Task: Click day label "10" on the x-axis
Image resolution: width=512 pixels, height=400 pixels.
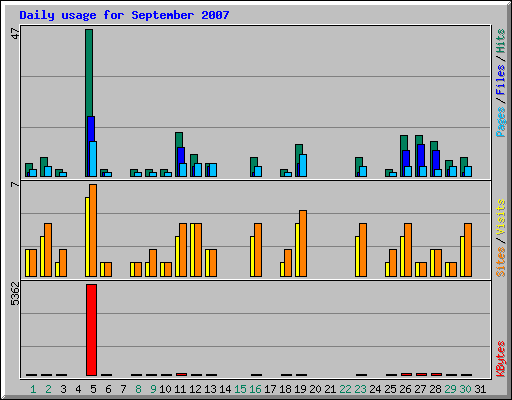Action: 165,389
